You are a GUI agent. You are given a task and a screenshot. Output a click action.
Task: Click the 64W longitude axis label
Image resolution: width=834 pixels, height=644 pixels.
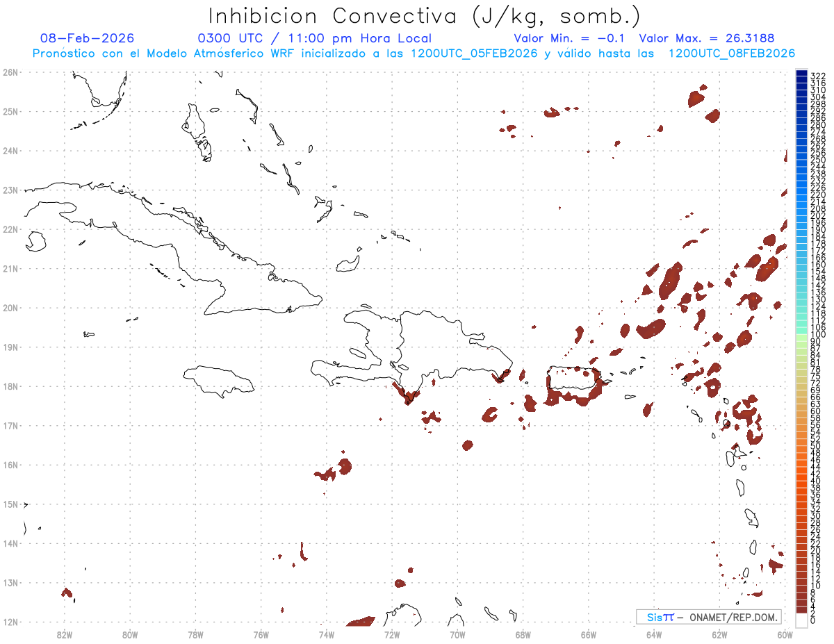654,634
